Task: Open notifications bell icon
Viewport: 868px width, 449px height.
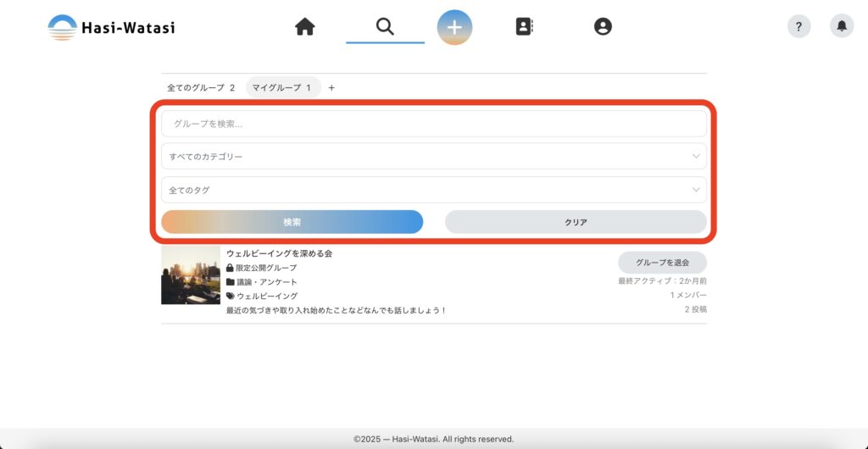Action: [x=841, y=26]
